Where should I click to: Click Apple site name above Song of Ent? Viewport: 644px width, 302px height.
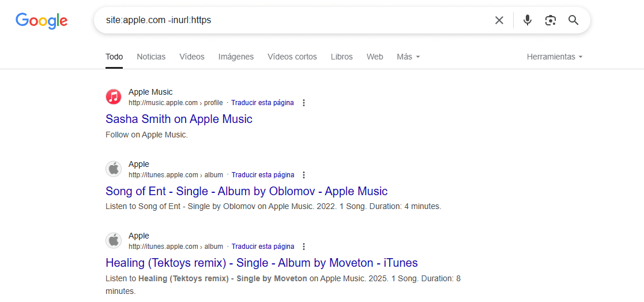coord(139,164)
